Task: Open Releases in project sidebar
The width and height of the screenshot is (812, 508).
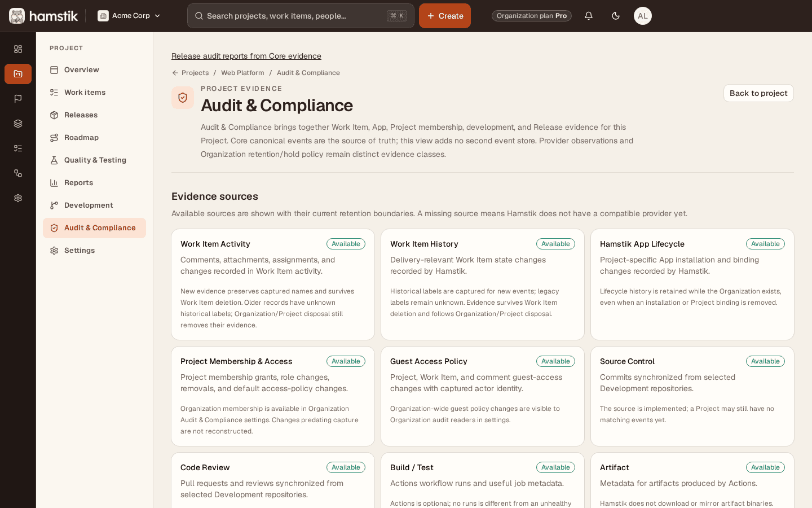Action: pyautogui.click(x=94, y=115)
